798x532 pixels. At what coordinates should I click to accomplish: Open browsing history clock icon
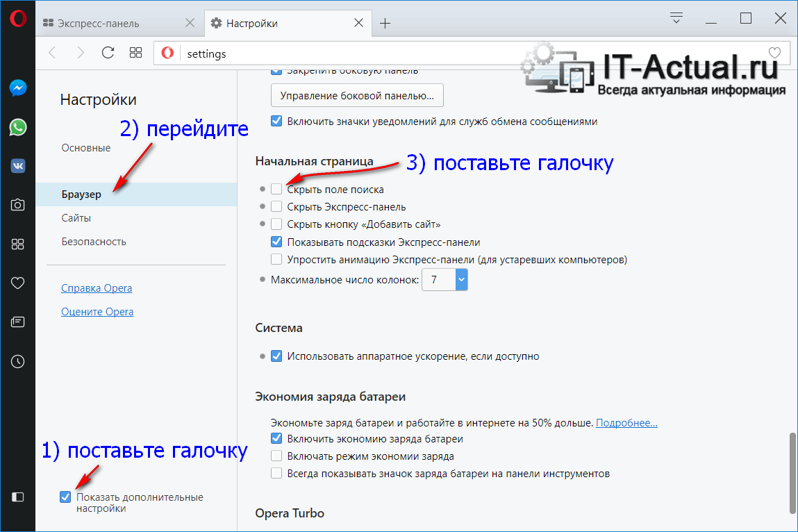[18, 361]
